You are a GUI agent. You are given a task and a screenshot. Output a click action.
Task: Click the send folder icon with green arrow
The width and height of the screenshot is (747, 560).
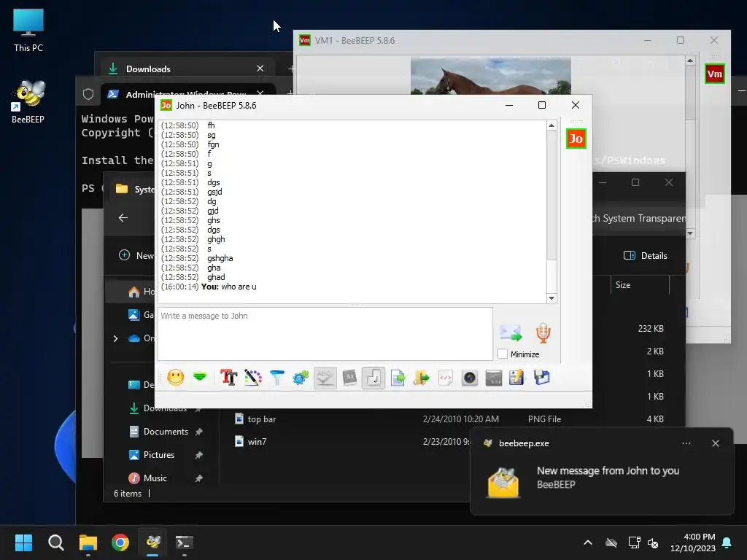422,378
